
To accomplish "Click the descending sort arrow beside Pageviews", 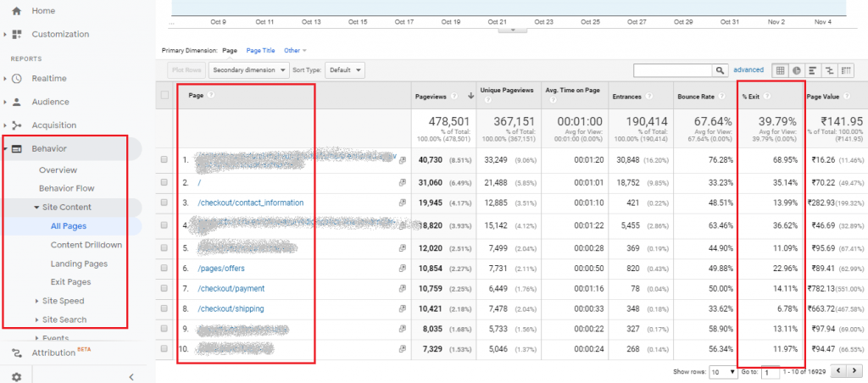I will (471, 97).
